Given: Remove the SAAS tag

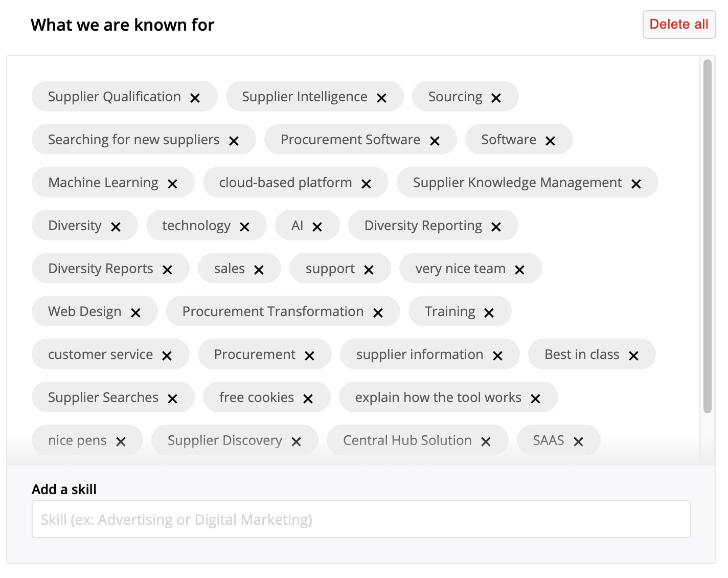Looking at the screenshot, I should pos(578,441).
